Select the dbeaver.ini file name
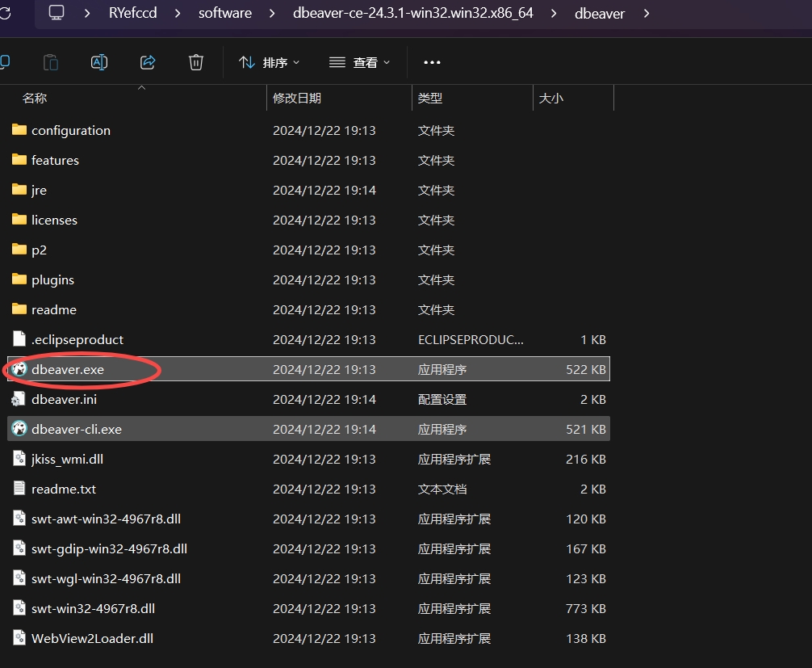The width and height of the screenshot is (812, 668). (65, 400)
